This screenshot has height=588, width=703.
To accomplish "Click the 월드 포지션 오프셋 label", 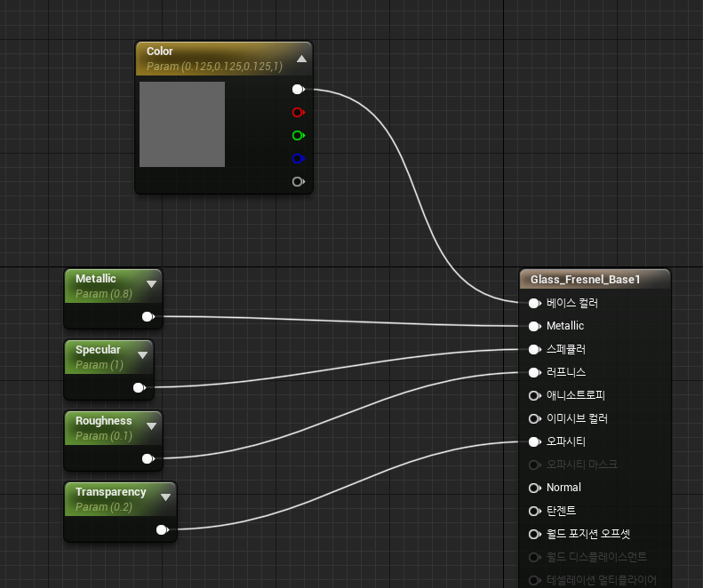I will (588, 534).
